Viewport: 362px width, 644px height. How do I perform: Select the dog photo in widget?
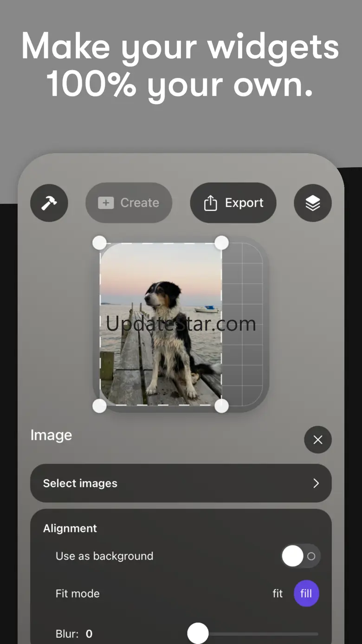coord(161,324)
